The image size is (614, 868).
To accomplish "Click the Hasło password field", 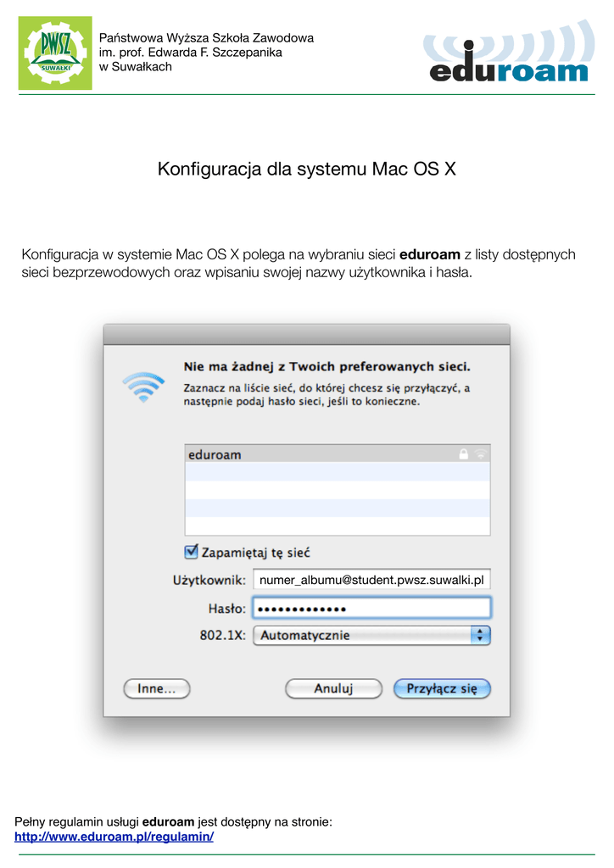I will (x=371, y=608).
